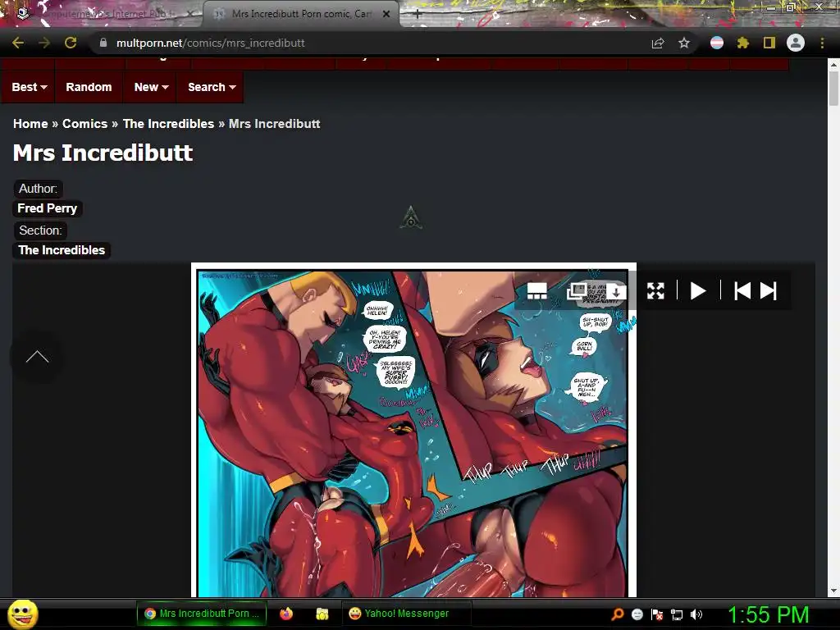Expand the Best dropdown menu
This screenshot has width=840, height=630.
(29, 87)
